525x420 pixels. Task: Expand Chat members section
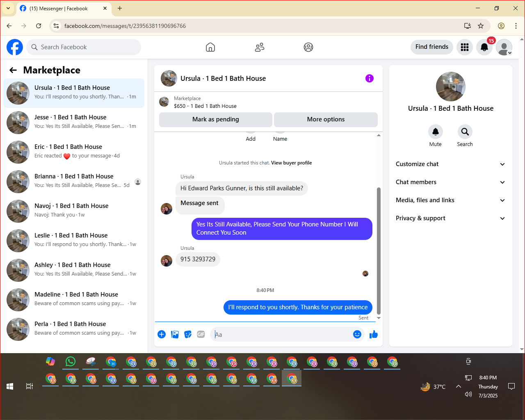coord(451,182)
